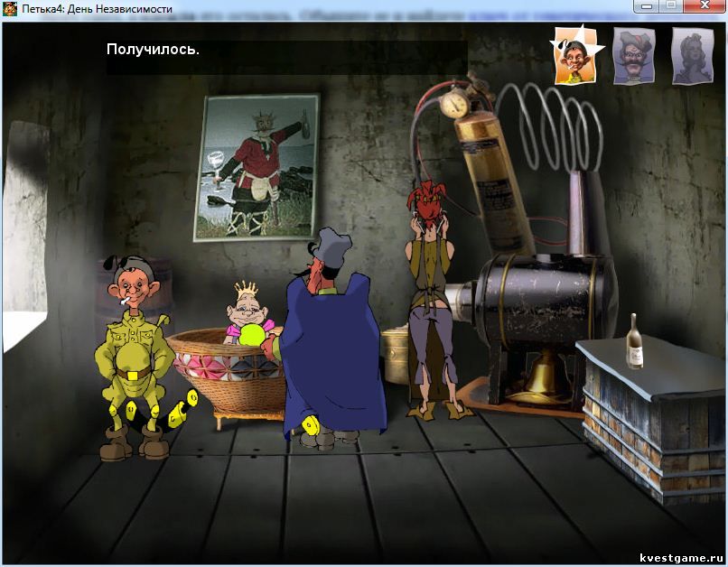Pick up the bottle on the crate

tap(634, 341)
